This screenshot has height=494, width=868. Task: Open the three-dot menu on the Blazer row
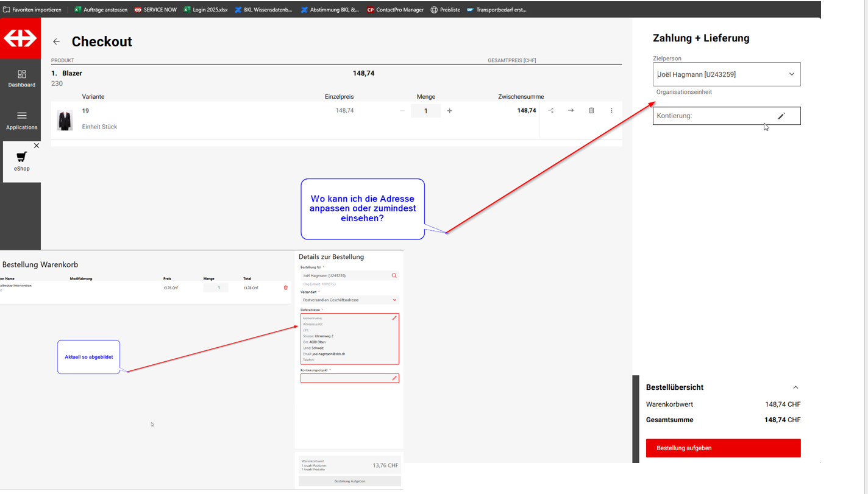[611, 110]
